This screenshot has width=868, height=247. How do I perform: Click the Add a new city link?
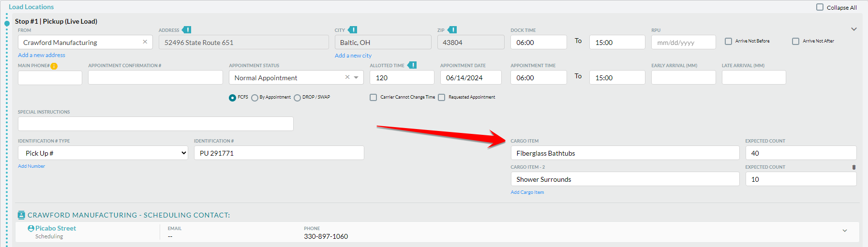point(353,56)
